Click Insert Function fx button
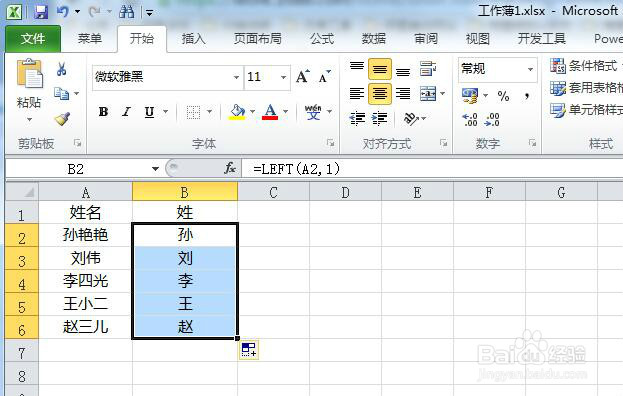623x396 pixels. tap(230, 168)
